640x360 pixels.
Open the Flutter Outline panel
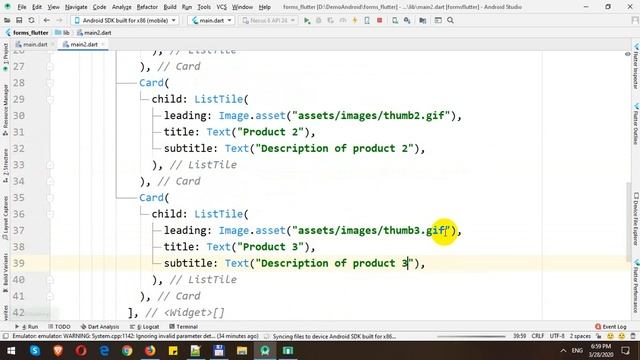pos(636,124)
